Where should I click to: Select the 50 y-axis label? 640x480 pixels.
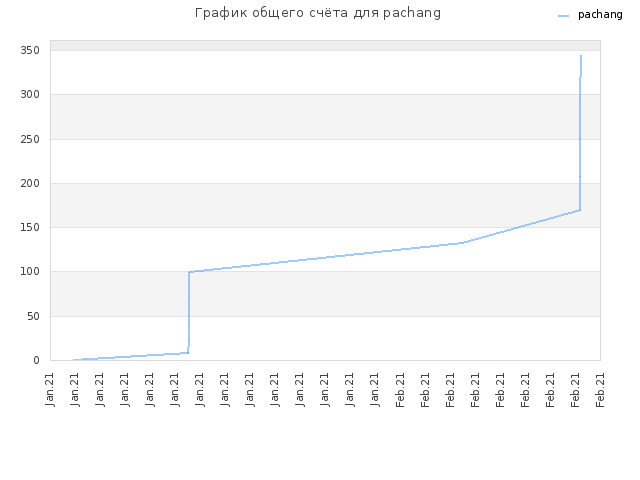[x=33, y=316]
